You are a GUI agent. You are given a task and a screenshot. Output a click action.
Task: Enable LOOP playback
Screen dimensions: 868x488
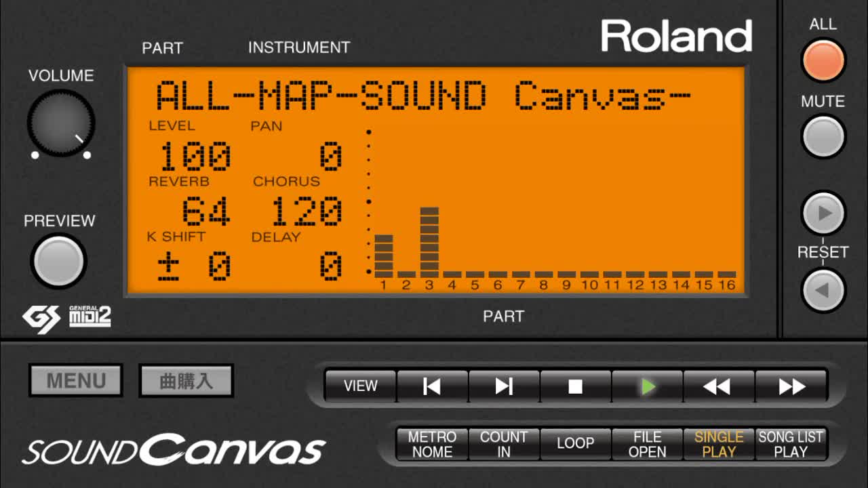click(576, 445)
